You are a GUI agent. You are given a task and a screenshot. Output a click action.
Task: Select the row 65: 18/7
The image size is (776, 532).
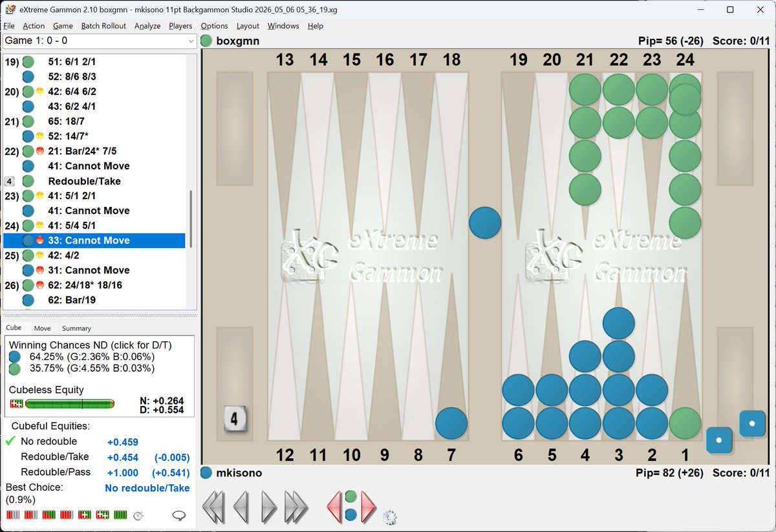click(x=94, y=121)
